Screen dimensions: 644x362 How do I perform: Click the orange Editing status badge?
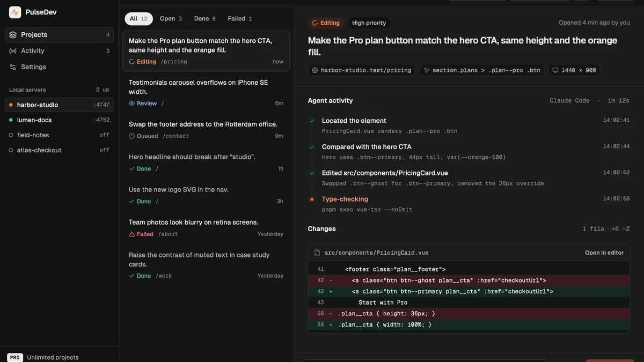coord(326,23)
